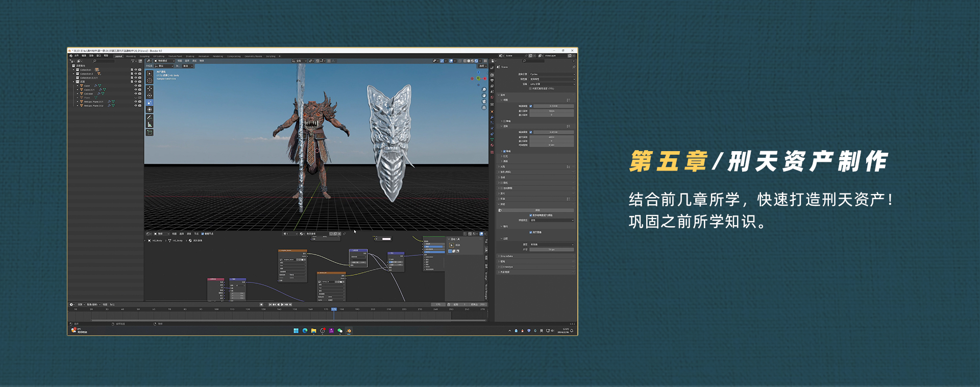Toggle camera view gizmo icon

[484, 102]
